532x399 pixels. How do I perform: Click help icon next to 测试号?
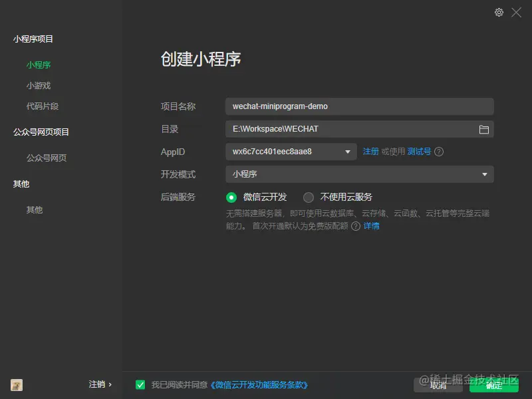pyautogui.click(x=439, y=152)
